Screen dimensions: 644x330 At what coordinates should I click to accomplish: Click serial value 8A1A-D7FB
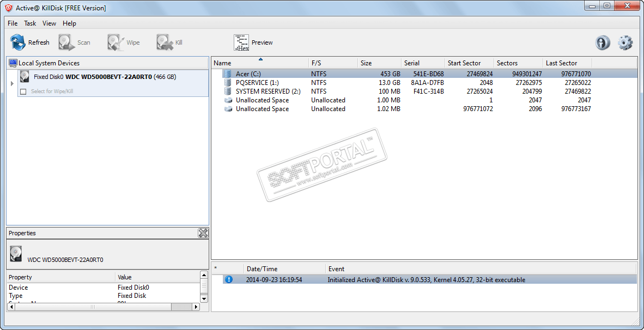pos(428,83)
